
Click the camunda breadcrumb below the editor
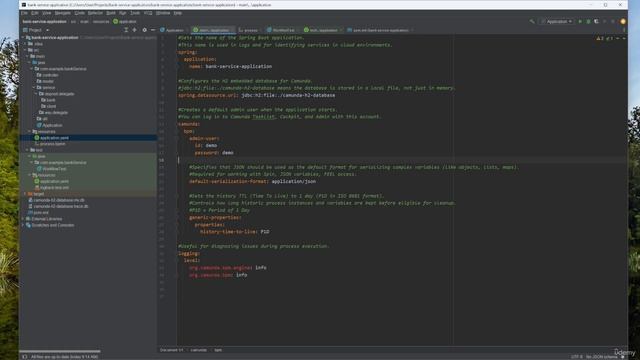198,350
